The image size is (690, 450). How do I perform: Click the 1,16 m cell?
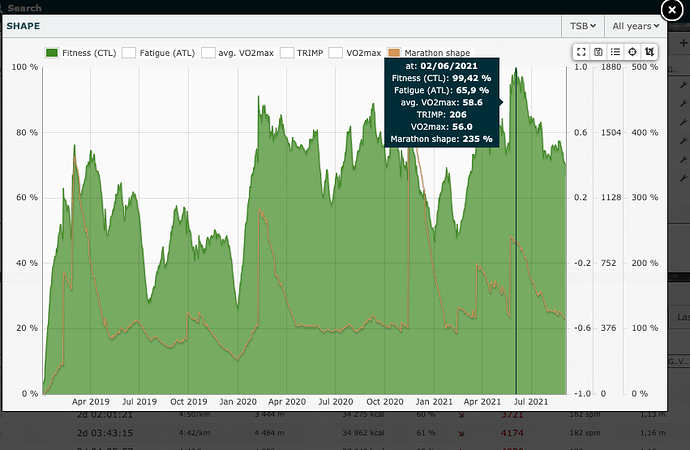(653, 433)
